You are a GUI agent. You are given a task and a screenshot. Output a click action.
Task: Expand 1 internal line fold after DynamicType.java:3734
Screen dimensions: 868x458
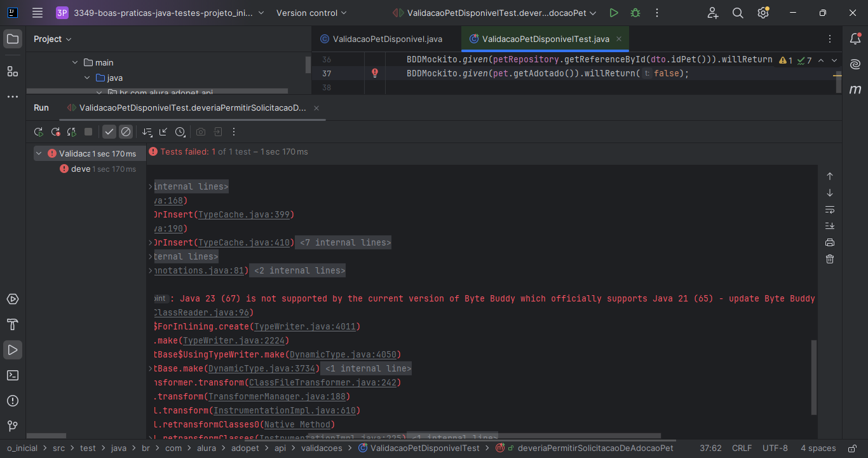pyautogui.click(x=366, y=368)
